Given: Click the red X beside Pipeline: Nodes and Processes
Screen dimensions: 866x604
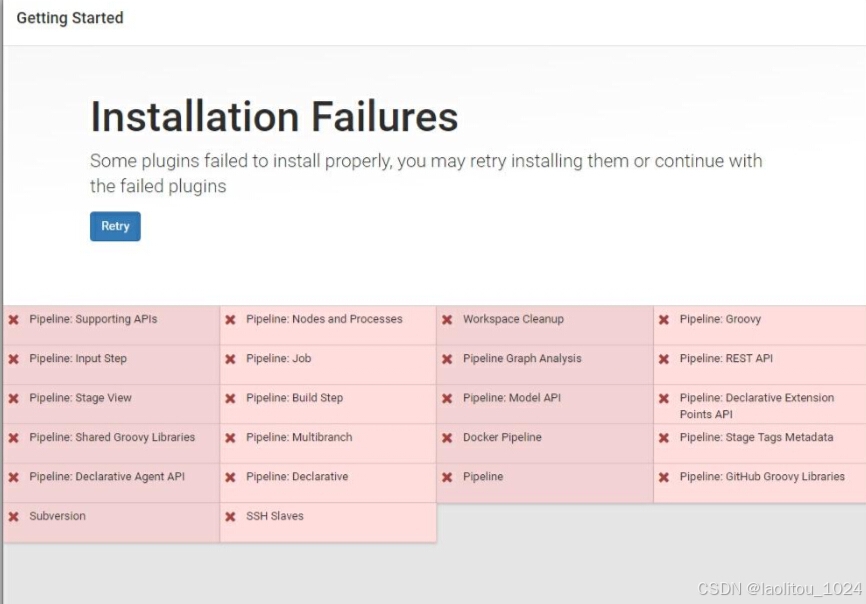Looking at the screenshot, I should point(230,320).
